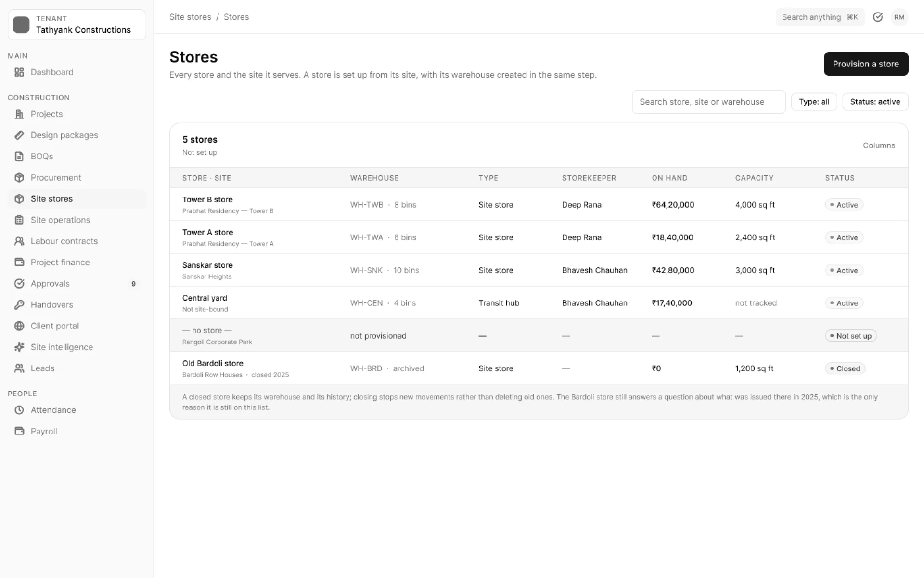Go to Dashboard in the sidebar

click(77, 72)
